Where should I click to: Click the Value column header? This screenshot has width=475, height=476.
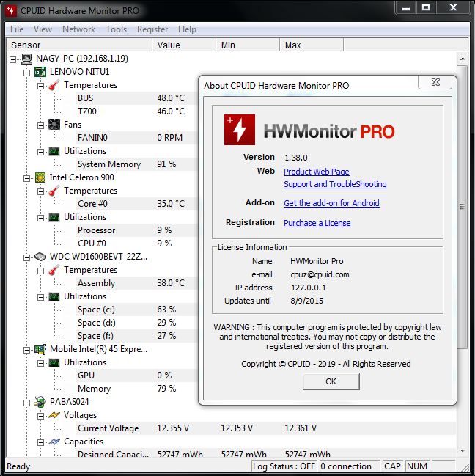coord(185,45)
